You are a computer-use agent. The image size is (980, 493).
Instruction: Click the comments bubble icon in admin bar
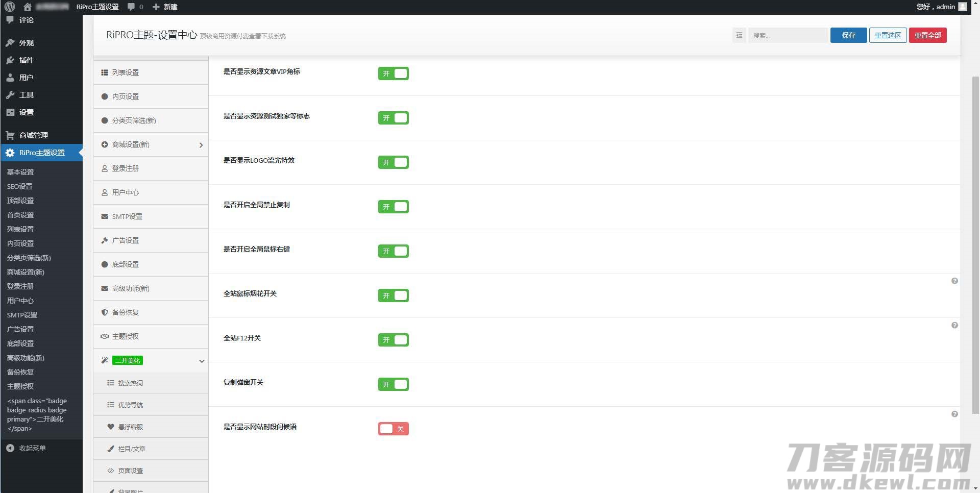pos(132,7)
